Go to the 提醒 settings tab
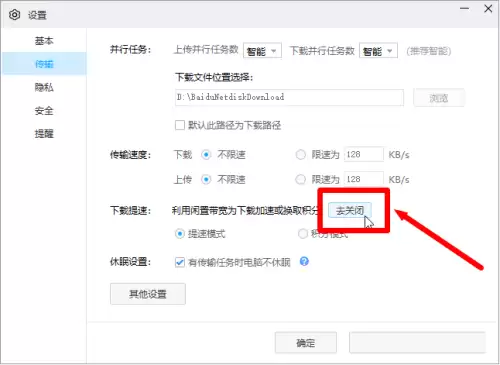This screenshot has width=500, height=365. click(44, 134)
